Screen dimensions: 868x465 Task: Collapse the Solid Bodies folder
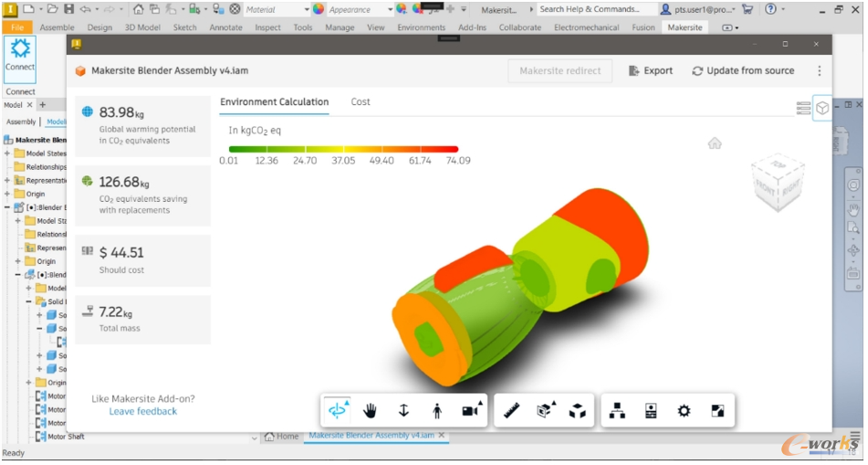tap(29, 301)
